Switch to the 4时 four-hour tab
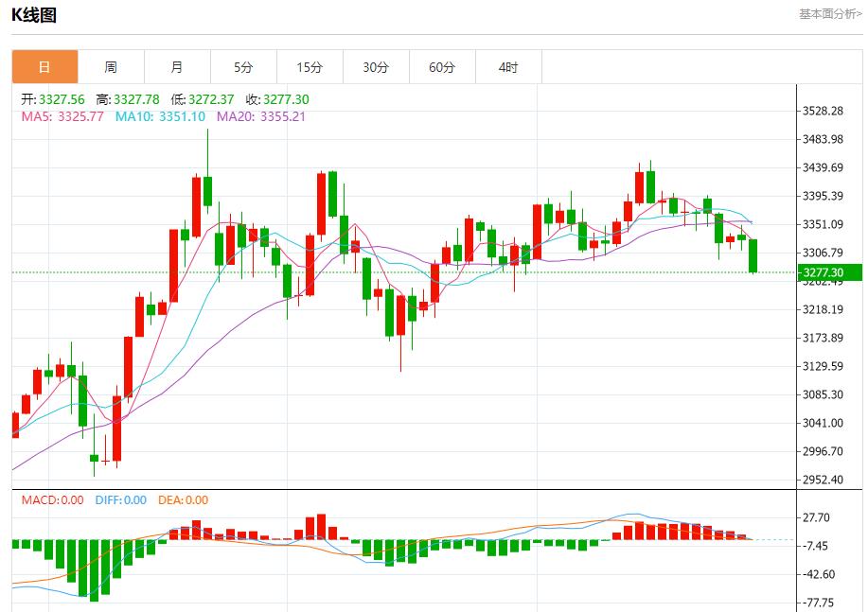The height and width of the screenshot is (612, 868). tap(508, 67)
